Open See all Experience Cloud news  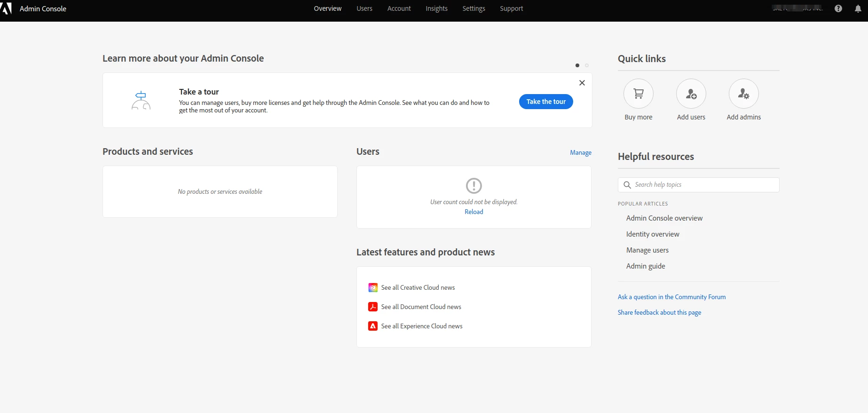[x=422, y=326]
